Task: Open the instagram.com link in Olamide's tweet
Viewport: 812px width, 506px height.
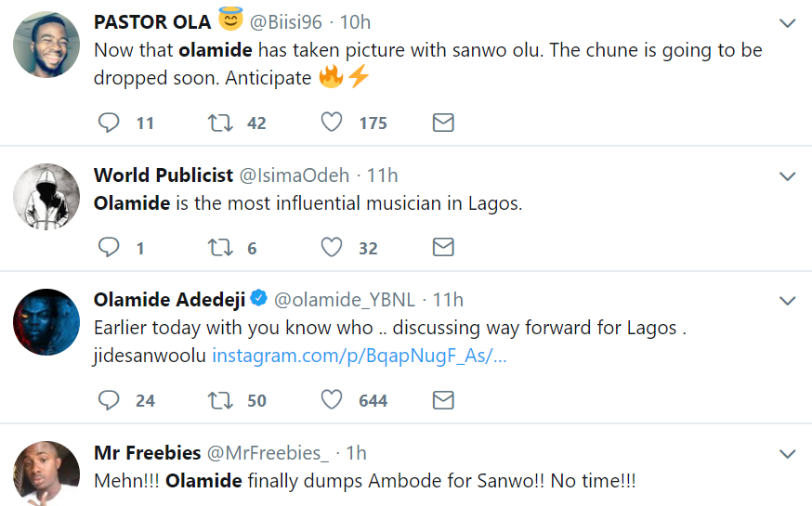Action: click(360, 356)
